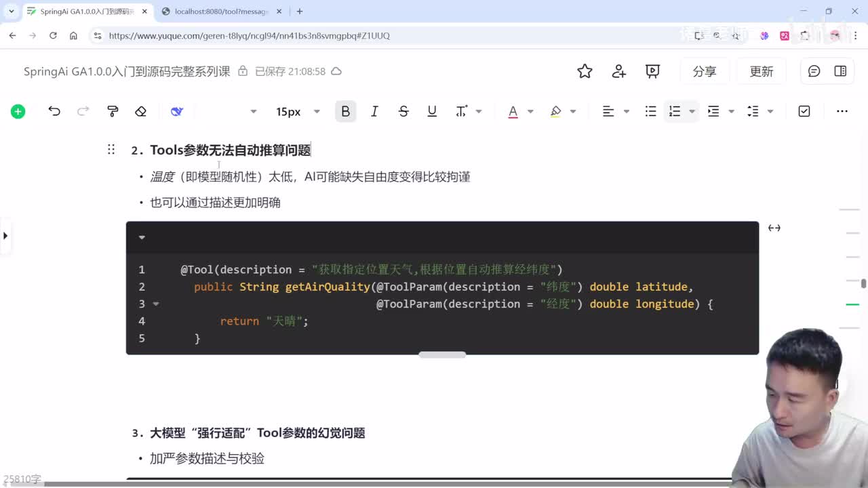Toggle italic formatting
The width and height of the screenshot is (868, 488).
[374, 111]
